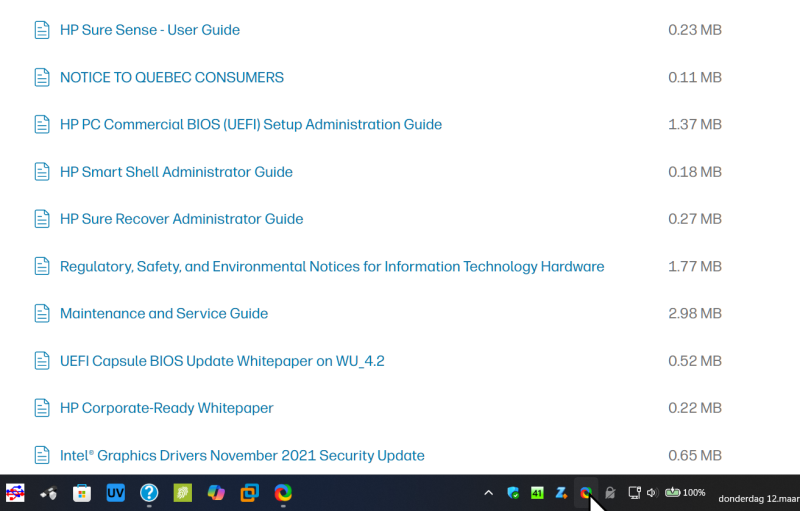
Task: Open the green fingerprint app in taskbar
Action: click(x=183, y=493)
